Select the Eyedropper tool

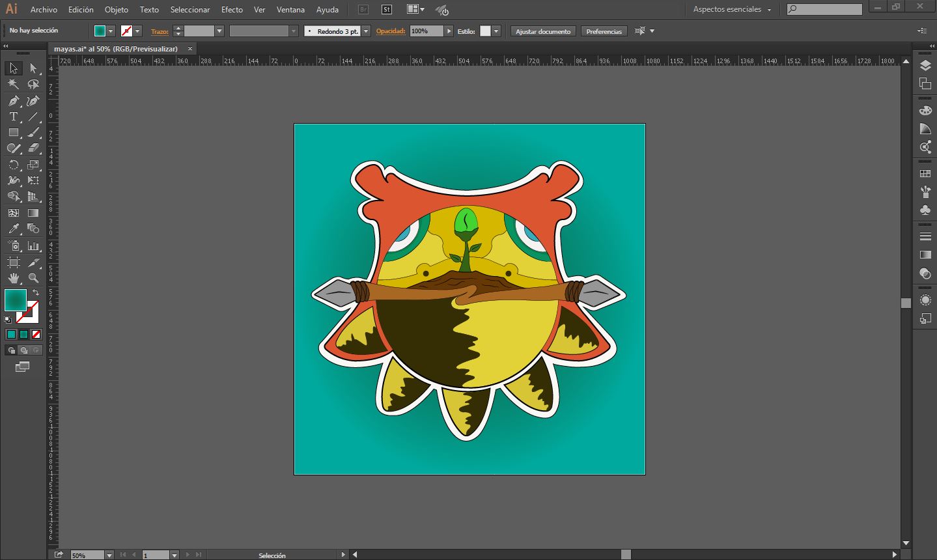coord(13,229)
